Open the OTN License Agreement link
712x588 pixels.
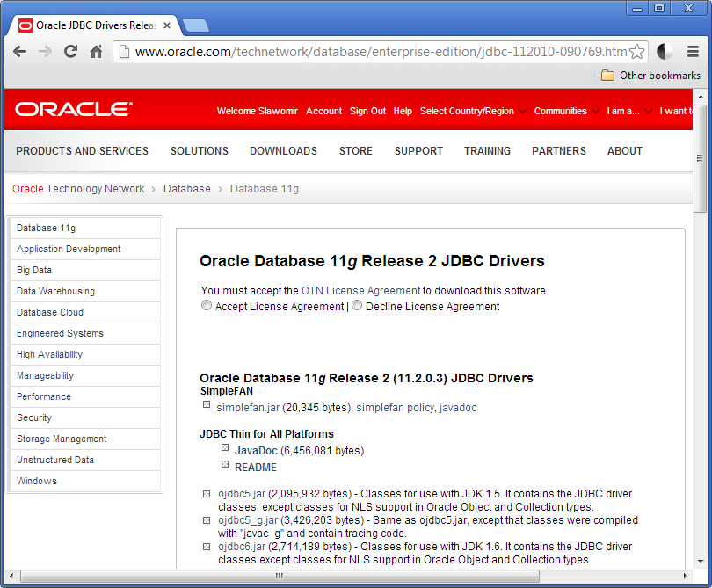tap(361, 291)
